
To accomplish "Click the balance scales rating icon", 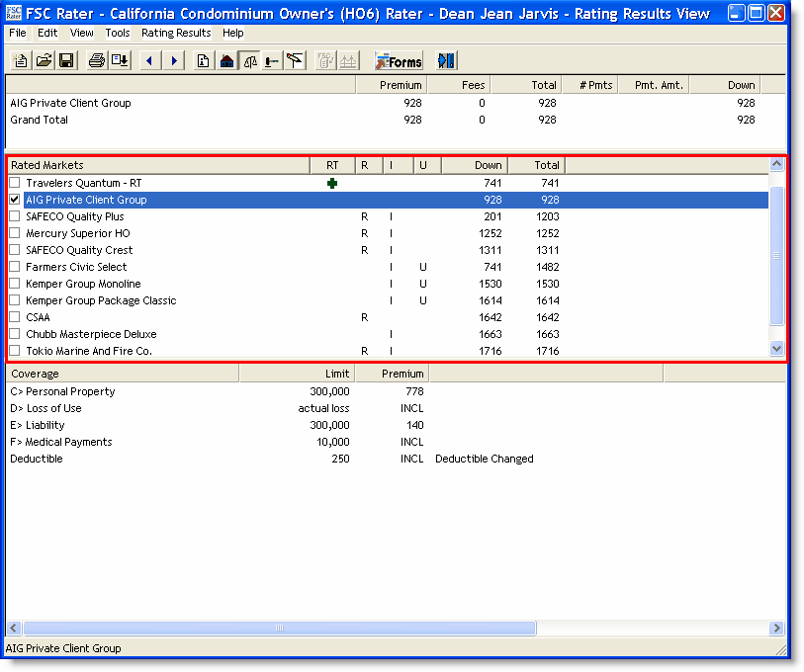I will 250,61.
